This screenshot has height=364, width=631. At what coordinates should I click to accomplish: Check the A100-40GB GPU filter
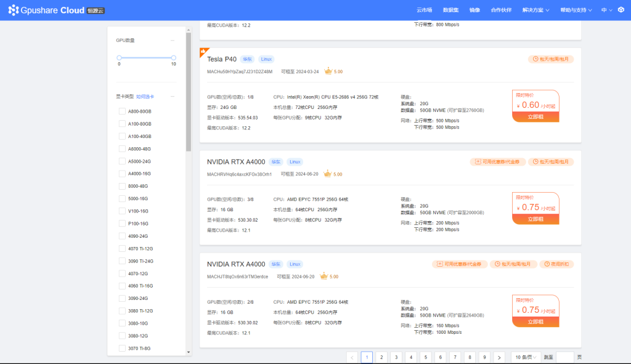coord(122,136)
